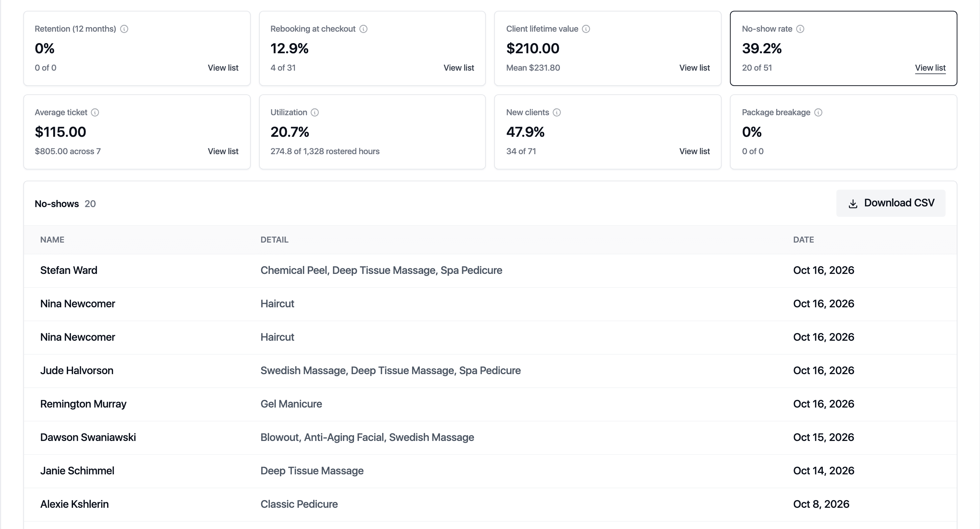Click the info icon beside New clients

pyautogui.click(x=556, y=112)
